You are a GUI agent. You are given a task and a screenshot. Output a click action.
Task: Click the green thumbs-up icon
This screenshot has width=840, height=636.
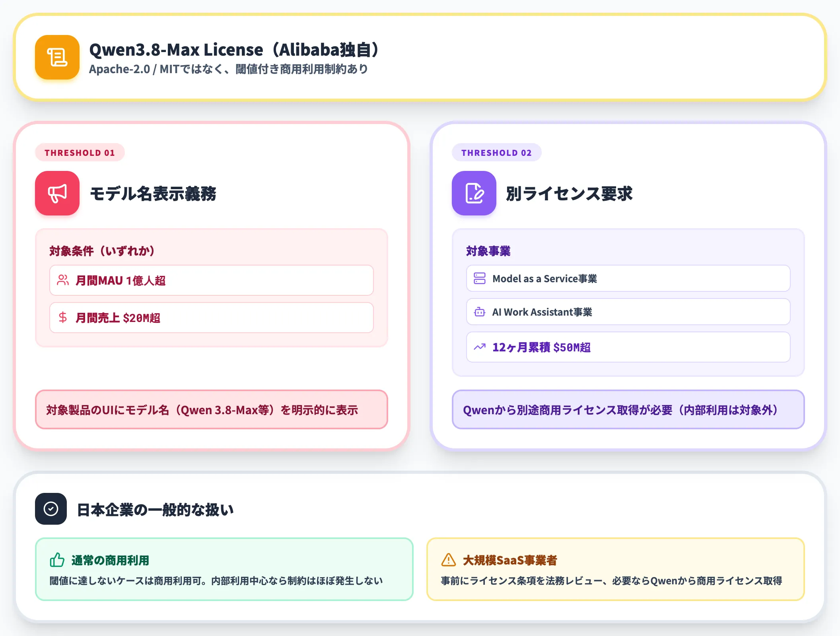(57, 560)
